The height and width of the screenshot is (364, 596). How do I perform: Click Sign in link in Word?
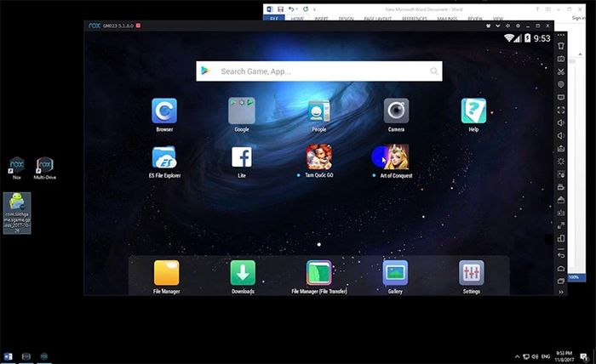pos(578,18)
